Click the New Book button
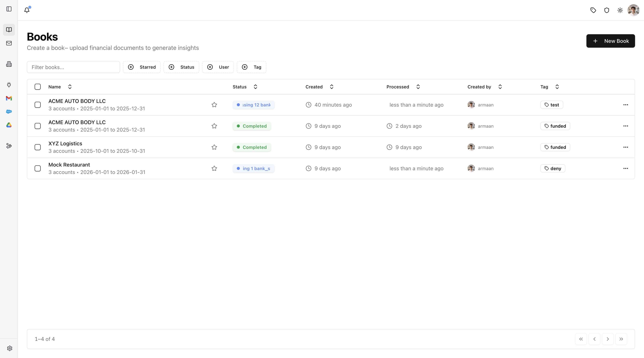The width and height of the screenshot is (644, 358). pos(610,41)
